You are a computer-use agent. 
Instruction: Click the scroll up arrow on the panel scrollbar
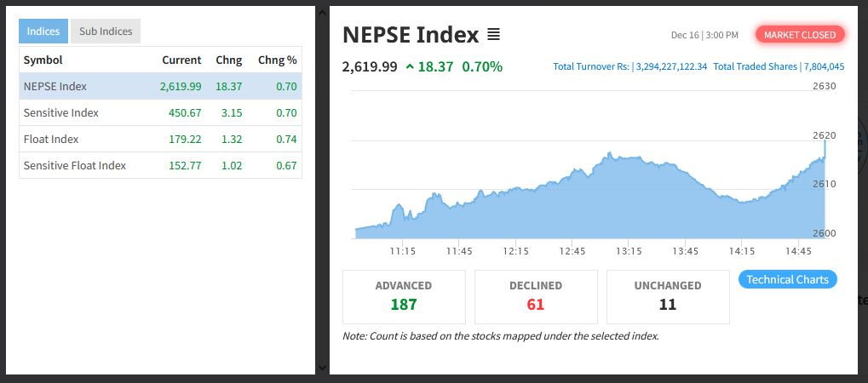coord(322,13)
